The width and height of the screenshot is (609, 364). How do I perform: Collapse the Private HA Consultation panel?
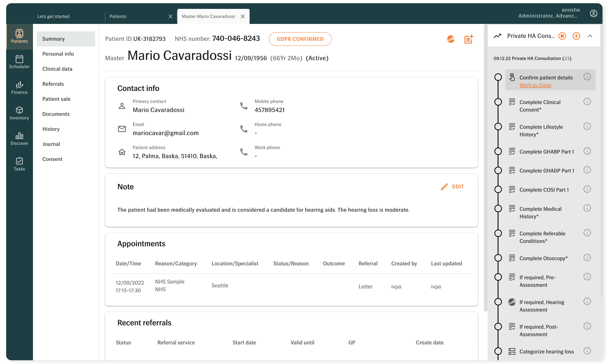tap(590, 36)
